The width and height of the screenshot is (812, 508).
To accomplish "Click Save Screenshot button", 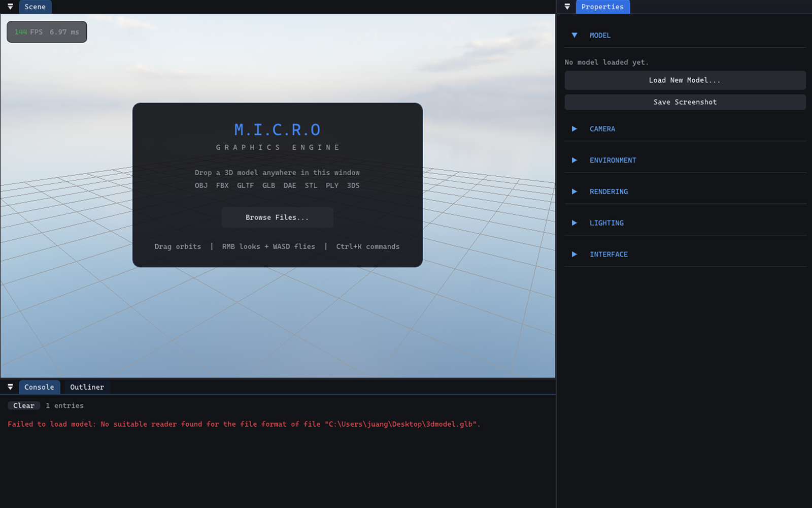I will pyautogui.click(x=685, y=102).
